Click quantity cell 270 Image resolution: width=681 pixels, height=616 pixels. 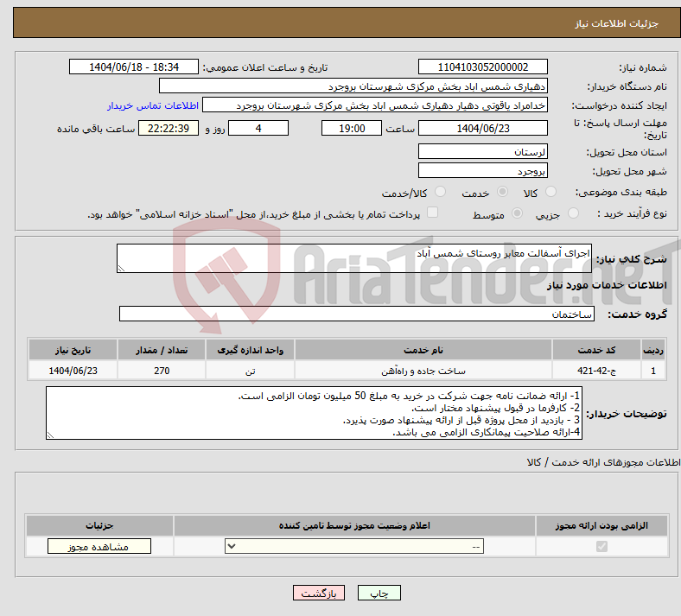pos(162,371)
